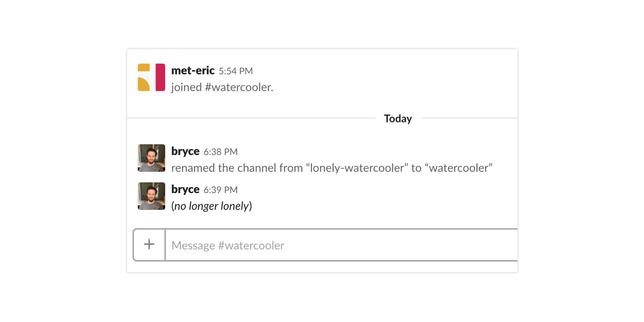Screen dimensions: 644x322
Task: Click the (no longer lonely) message text
Action: (x=212, y=206)
